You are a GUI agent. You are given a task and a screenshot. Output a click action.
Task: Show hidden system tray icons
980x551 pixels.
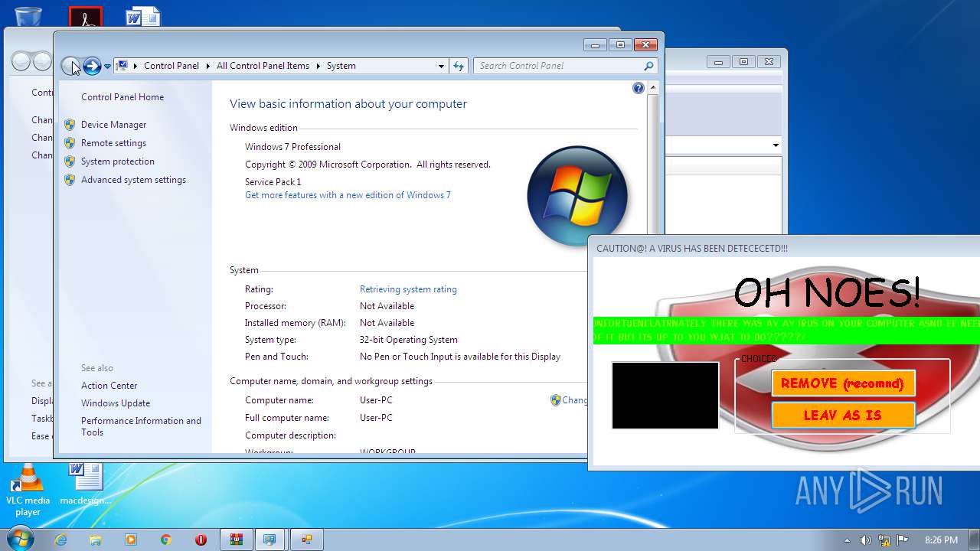coord(847,540)
